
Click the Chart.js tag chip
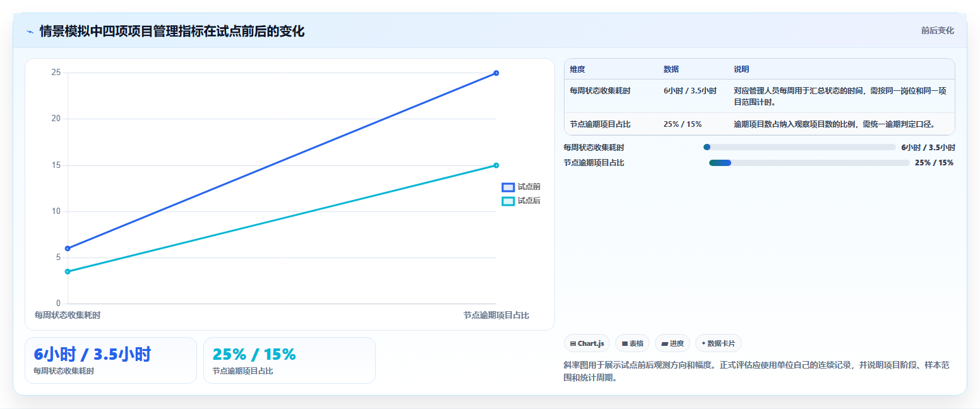coord(587,343)
